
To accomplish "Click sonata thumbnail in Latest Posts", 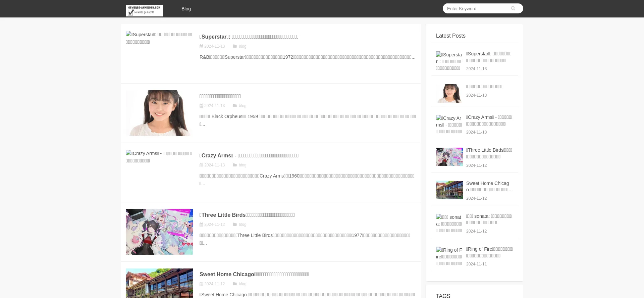I will [449, 223].
